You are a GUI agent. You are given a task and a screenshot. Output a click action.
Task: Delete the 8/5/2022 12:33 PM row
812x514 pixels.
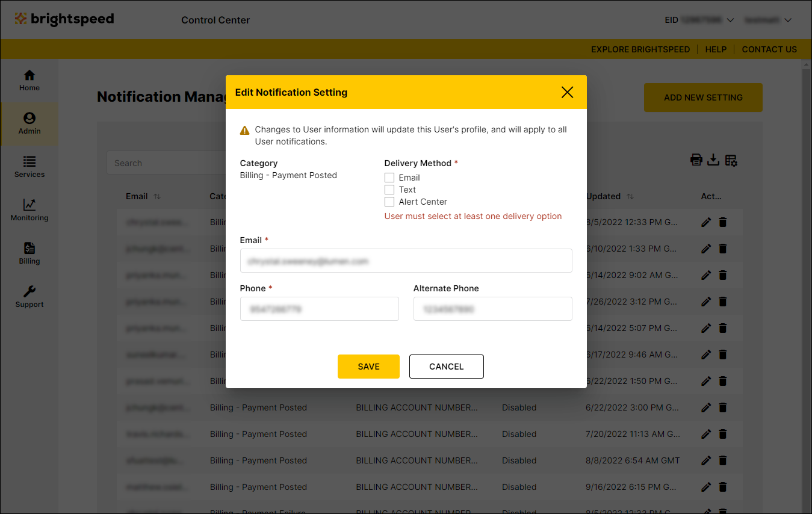[x=723, y=222]
